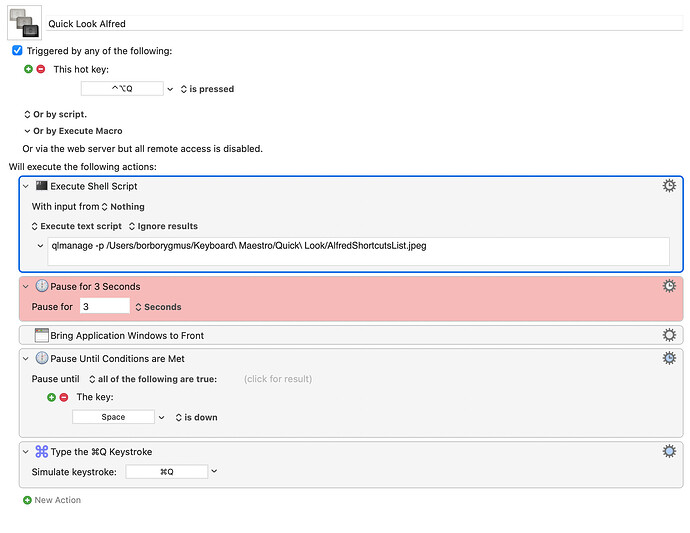Select 'Pause Until Conditions are Met' title
The width and height of the screenshot is (690, 533).
coord(117,359)
